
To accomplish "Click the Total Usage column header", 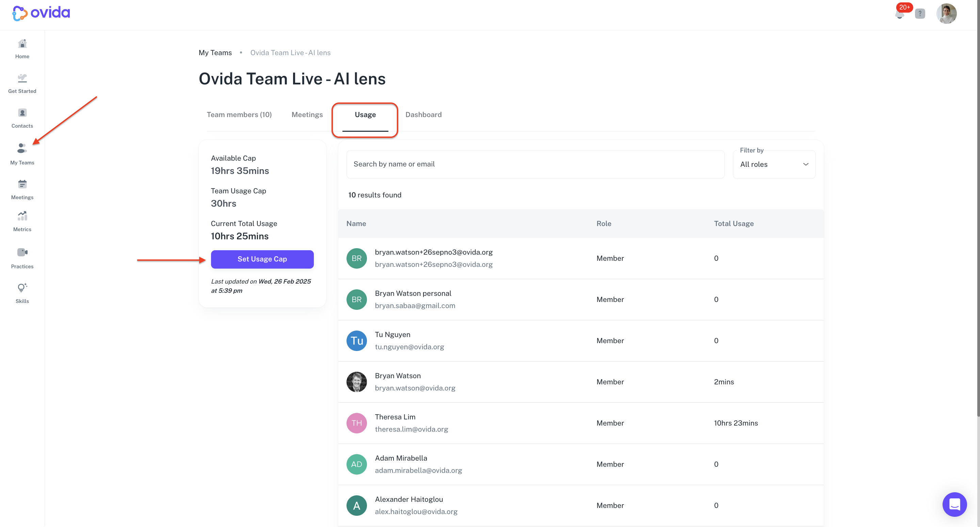I will click(x=734, y=223).
